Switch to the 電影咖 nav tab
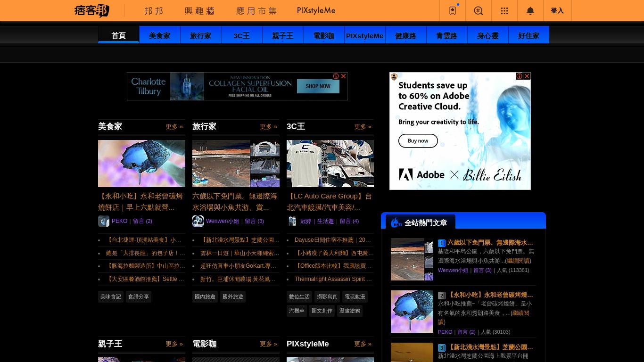Image resolution: width=644 pixels, height=362 pixels. click(x=324, y=35)
